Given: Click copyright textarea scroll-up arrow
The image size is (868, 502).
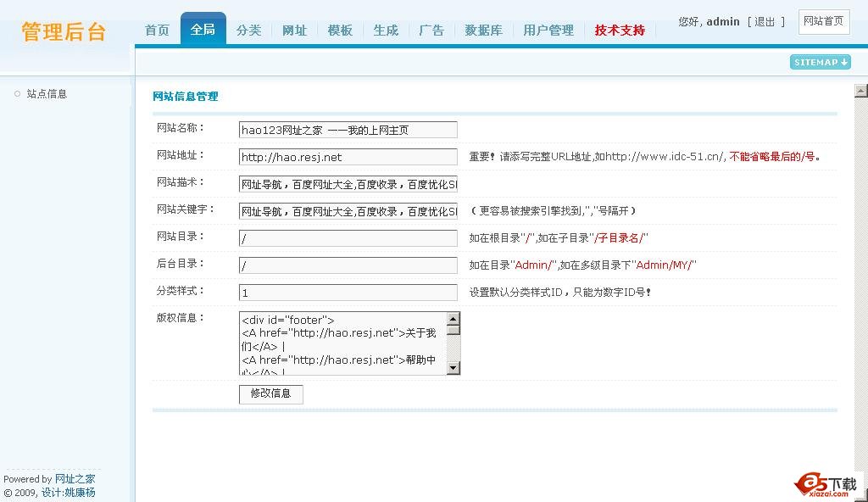Looking at the screenshot, I should coord(453,320).
